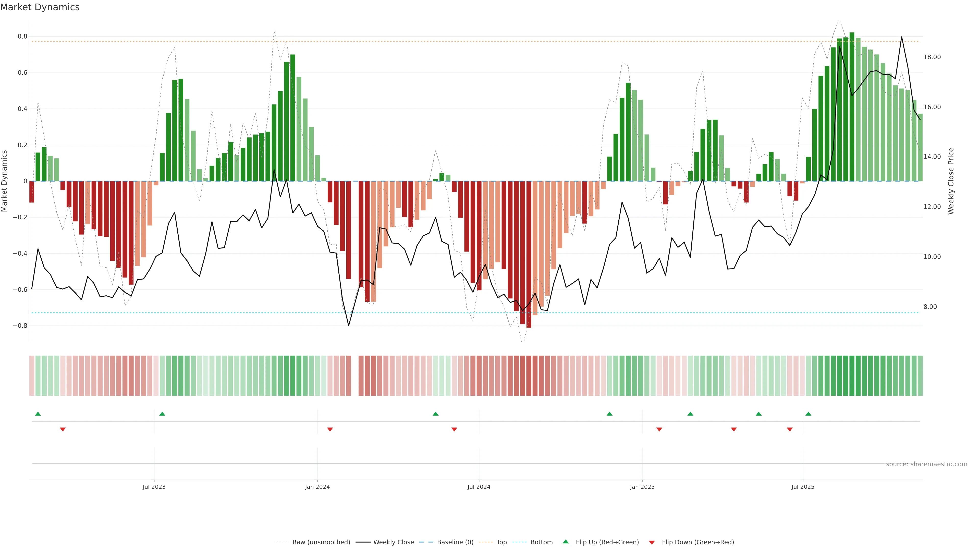Hide the Top threshold legend entry
Viewport: 980px width, 551px height.
[501, 542]
